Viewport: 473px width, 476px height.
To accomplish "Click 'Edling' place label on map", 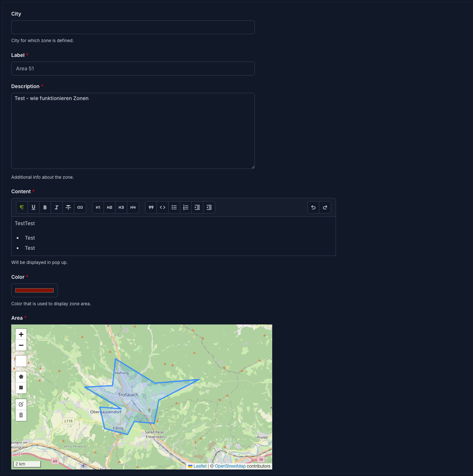I will click(x=118, y=428).
